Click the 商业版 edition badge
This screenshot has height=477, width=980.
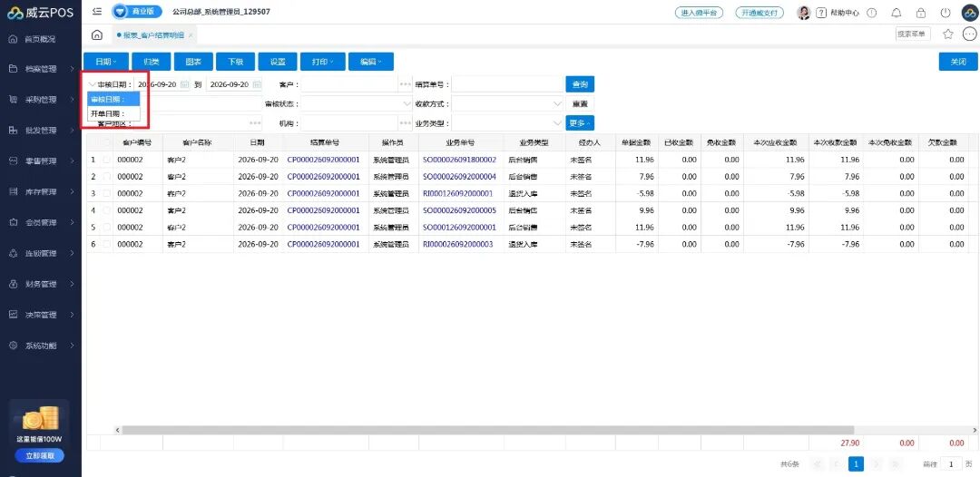coord(137,12)
